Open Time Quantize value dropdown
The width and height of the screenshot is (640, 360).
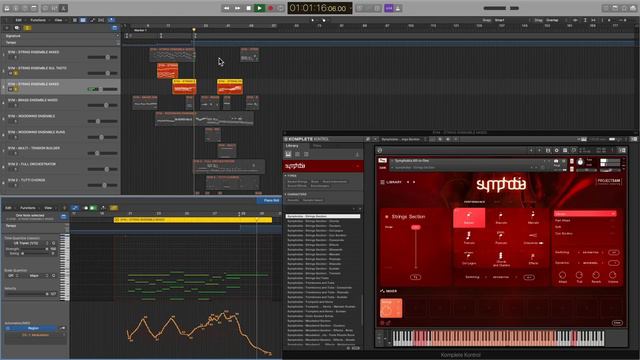coord(29,243)
